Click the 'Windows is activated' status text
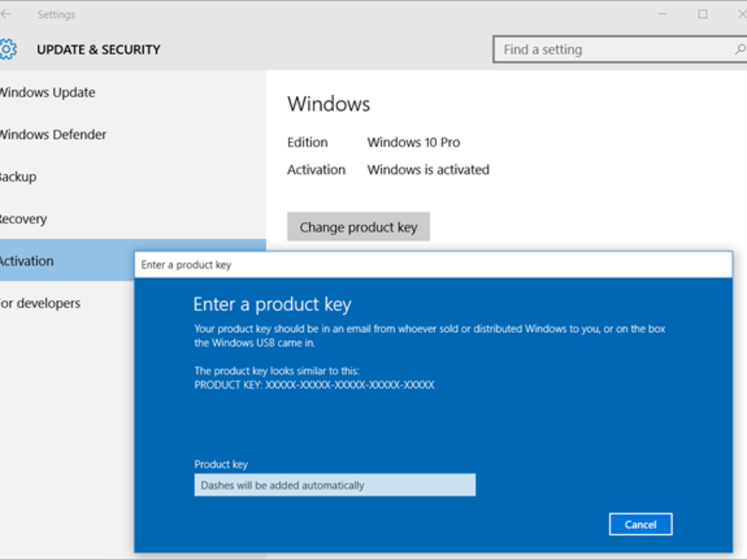747x560 pixels. coord(428,169)
